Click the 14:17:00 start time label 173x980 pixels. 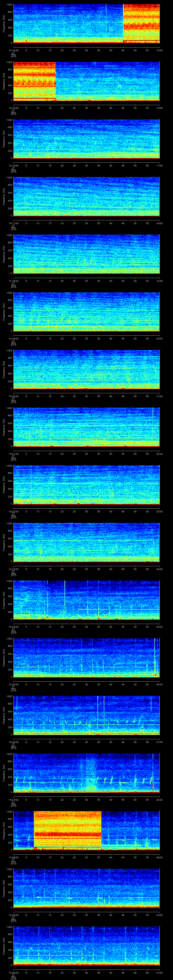click(13, 223)
